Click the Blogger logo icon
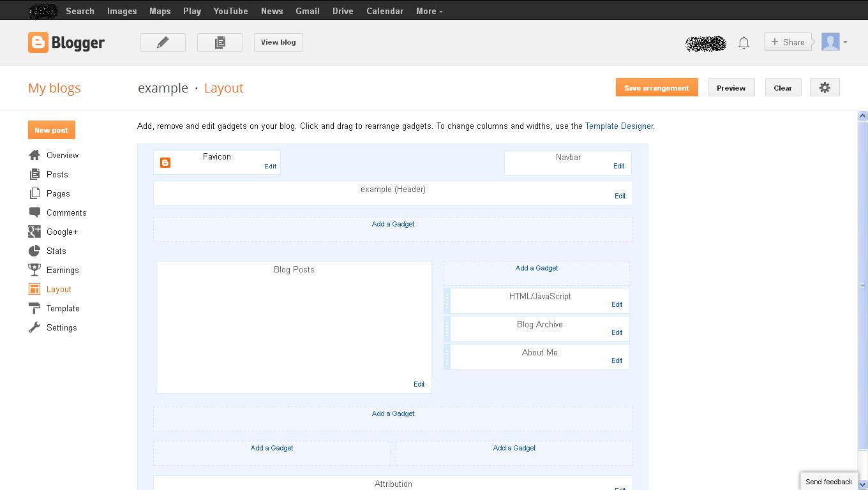Screen dimensions: 868x490 [x=38, y=43]
